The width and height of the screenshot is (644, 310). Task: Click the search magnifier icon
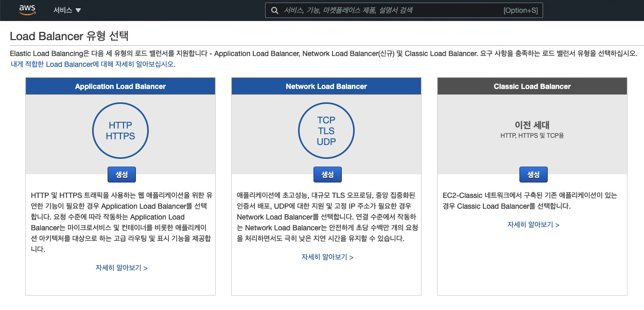coord(275,10)
